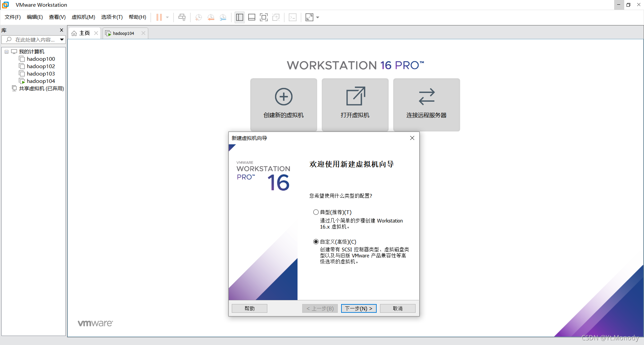Click 取消 button in wizard

(398, 308)
